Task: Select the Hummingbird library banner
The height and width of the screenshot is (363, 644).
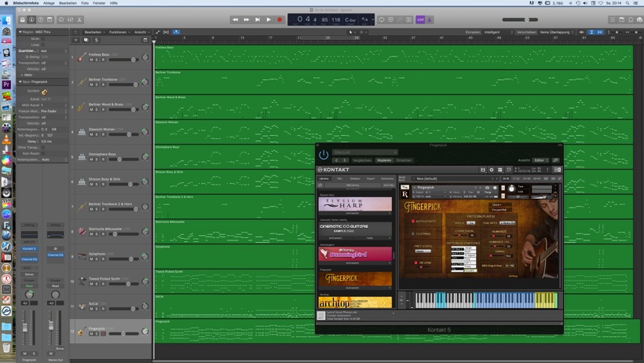Action: tap(355, 254)
